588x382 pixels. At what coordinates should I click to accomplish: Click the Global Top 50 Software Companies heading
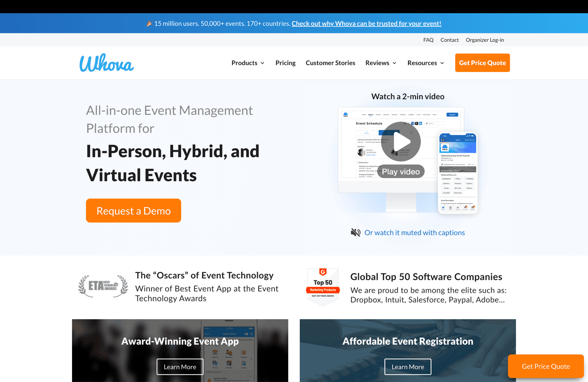(426, 277)
